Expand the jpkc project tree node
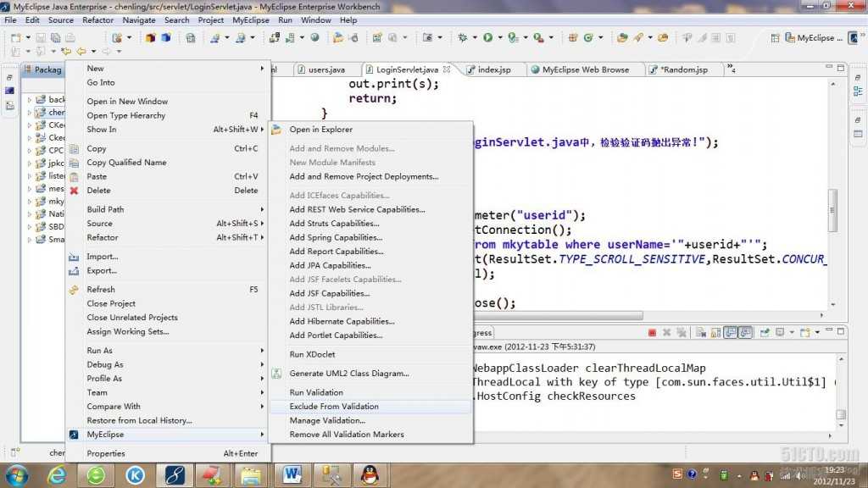The image size is (868, 488). pos(30,164)
